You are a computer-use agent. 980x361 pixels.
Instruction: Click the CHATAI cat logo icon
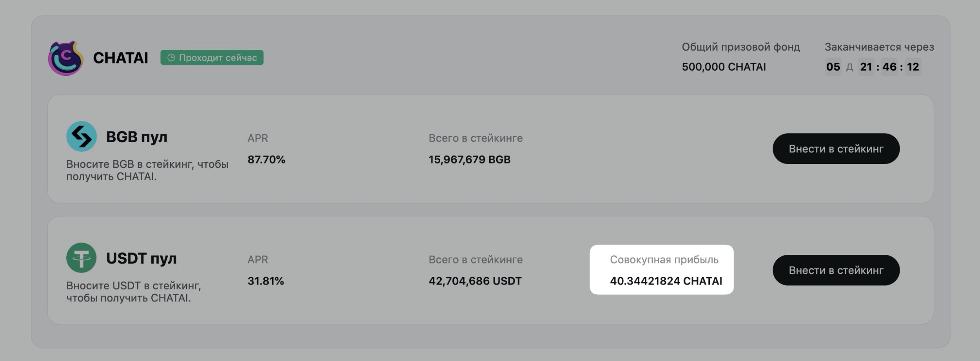coord(65,58)
